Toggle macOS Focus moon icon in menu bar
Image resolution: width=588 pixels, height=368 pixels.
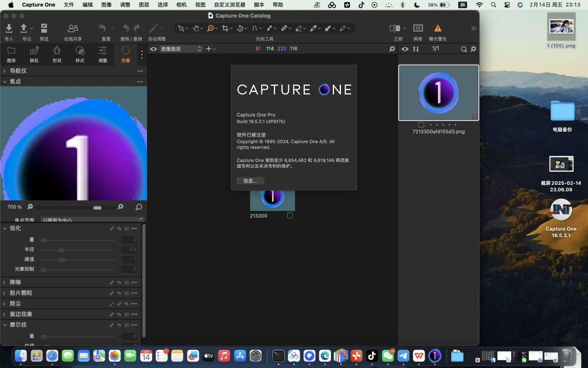[417, 5]
